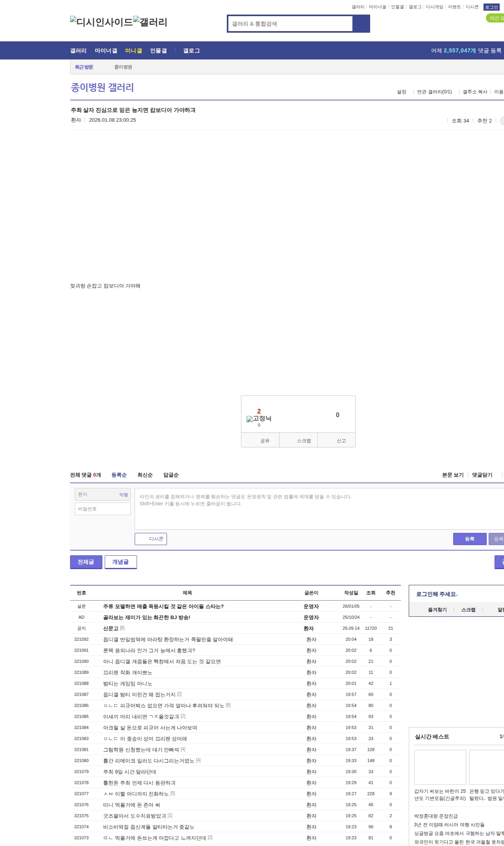Focus the 비밀번호 password field
Viewport: 504px width, 846px height.
point(103,509)
